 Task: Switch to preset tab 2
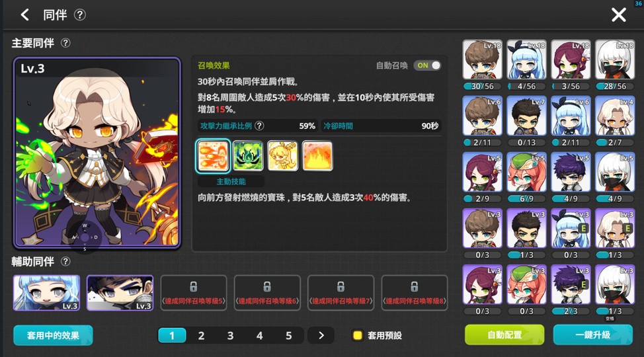tap(201, 335)
